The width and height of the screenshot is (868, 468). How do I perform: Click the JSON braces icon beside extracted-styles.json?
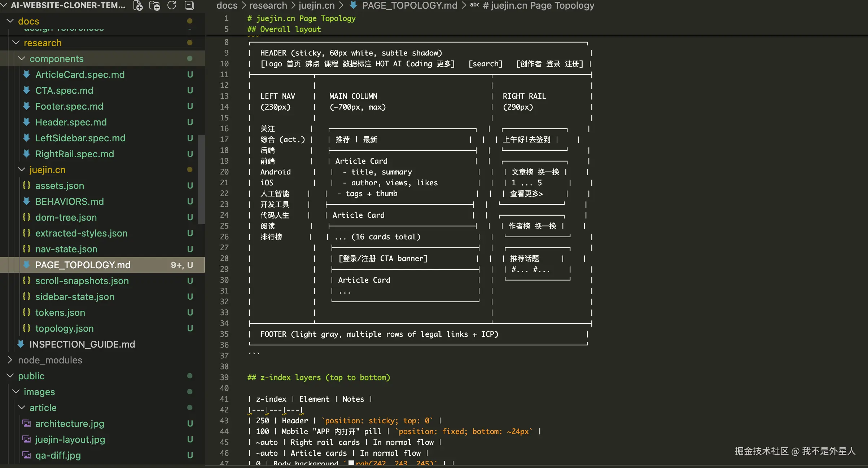[26, 233]
